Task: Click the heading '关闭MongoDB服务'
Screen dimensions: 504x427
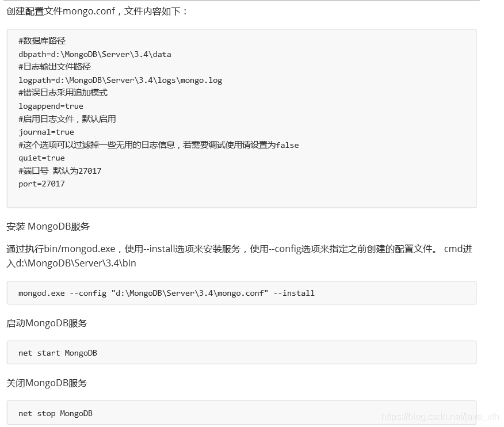Action: tap(47, 383)
